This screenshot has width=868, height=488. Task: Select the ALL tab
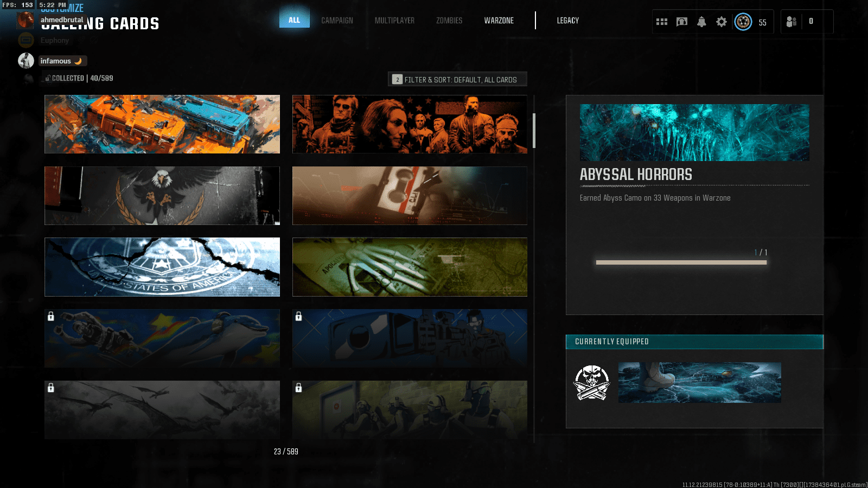[294, 20]
